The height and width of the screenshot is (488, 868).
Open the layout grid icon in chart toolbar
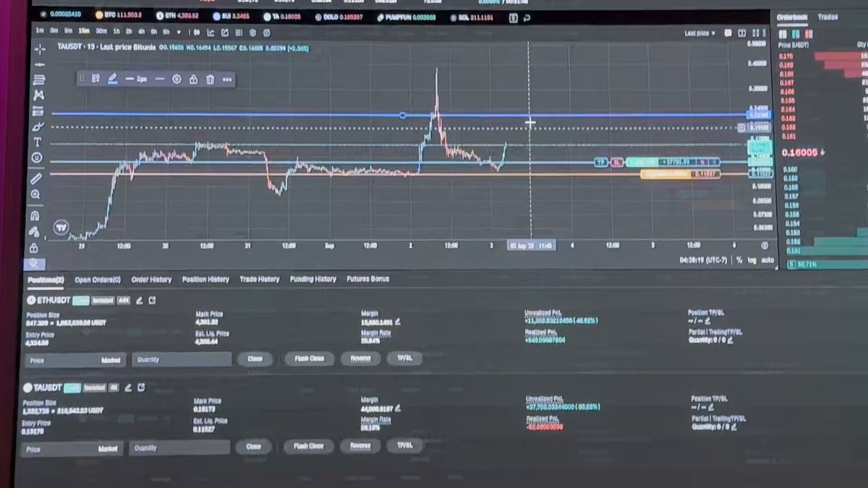tap(238, 33)
